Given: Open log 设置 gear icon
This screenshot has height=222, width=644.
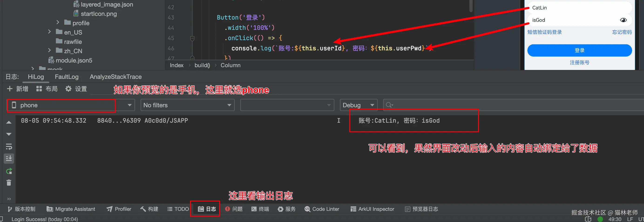Looking at the screenshot, I should (68, 89).
